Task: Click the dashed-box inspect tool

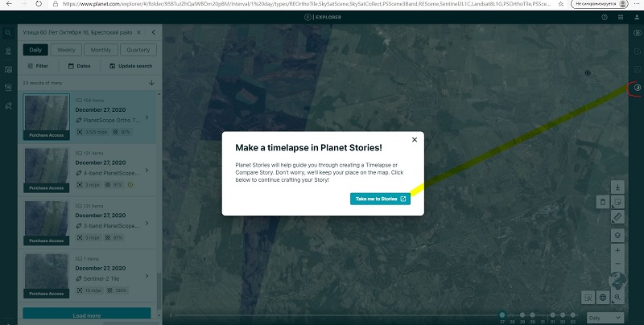Action: 588,298
